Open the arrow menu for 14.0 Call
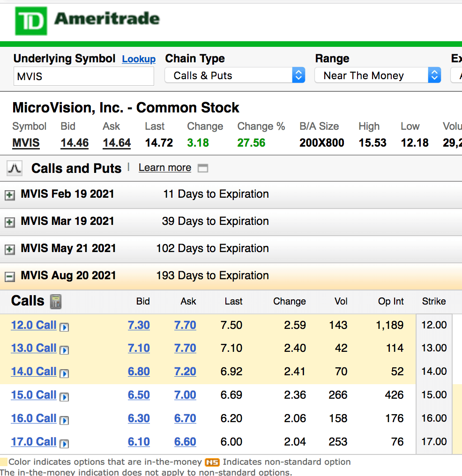 [64, 373]
